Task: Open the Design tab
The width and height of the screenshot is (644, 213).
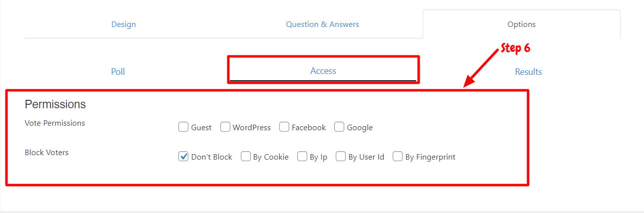Action: coord(123,24)
